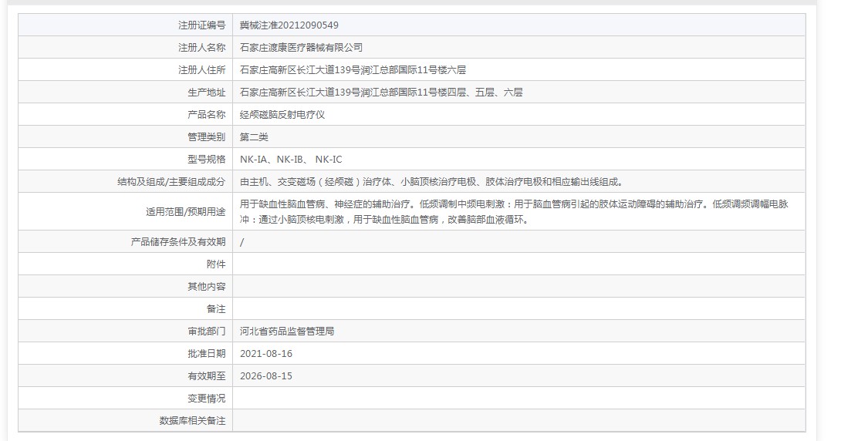
Task: Click the 备注 label
Action: 216,308
